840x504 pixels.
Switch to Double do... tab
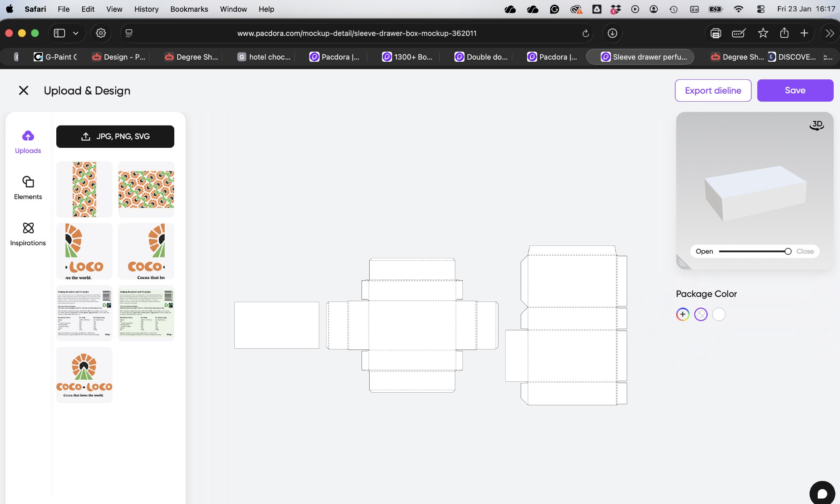click(x=481, y=57)
